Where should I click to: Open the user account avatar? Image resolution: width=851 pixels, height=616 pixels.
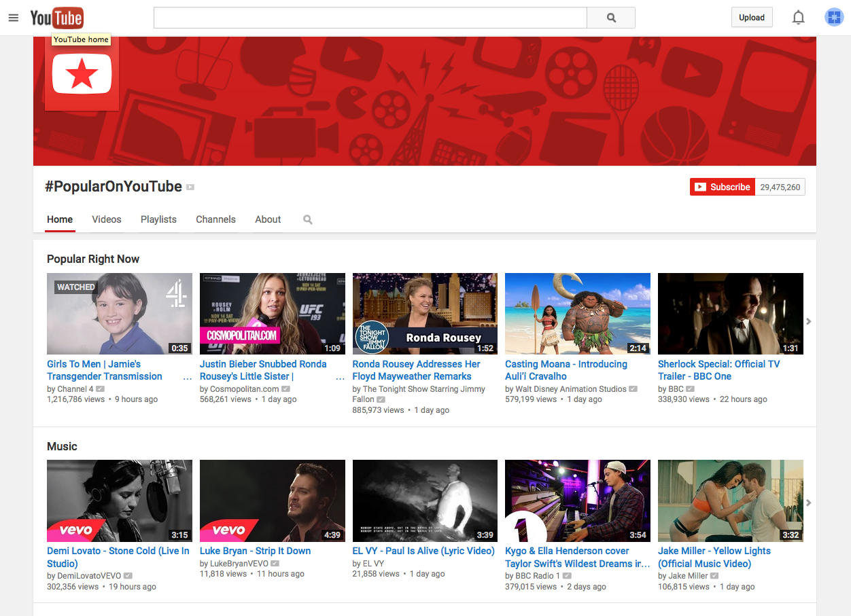click(x=834, y=18)
